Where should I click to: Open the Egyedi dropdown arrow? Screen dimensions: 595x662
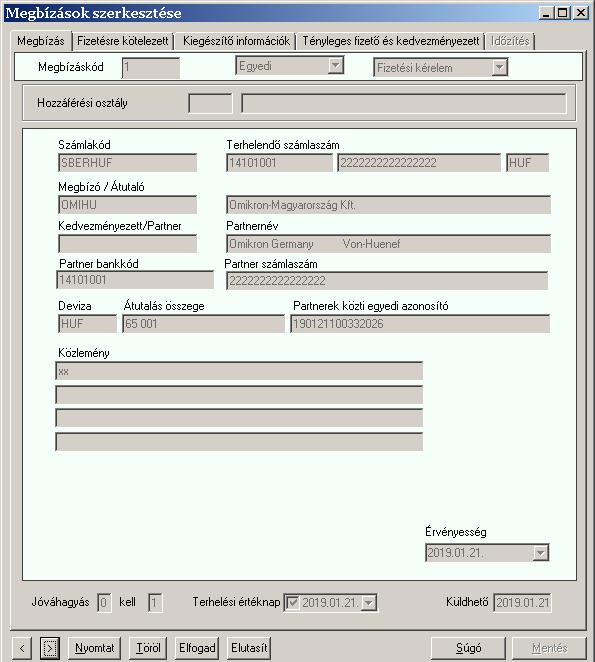(335, 65)
